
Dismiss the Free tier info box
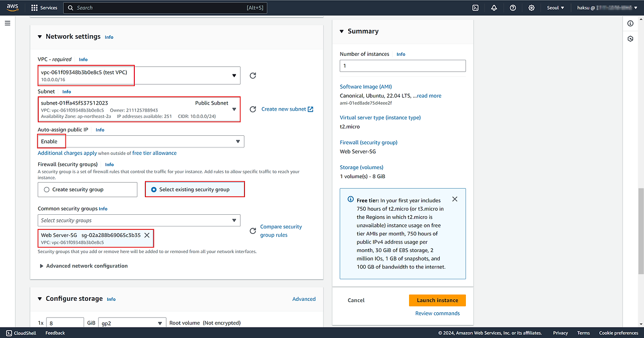point(455,199)
